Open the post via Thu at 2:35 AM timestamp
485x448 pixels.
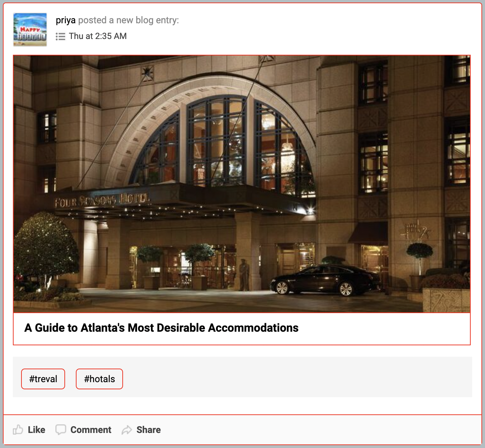click(x=98, y=36)
